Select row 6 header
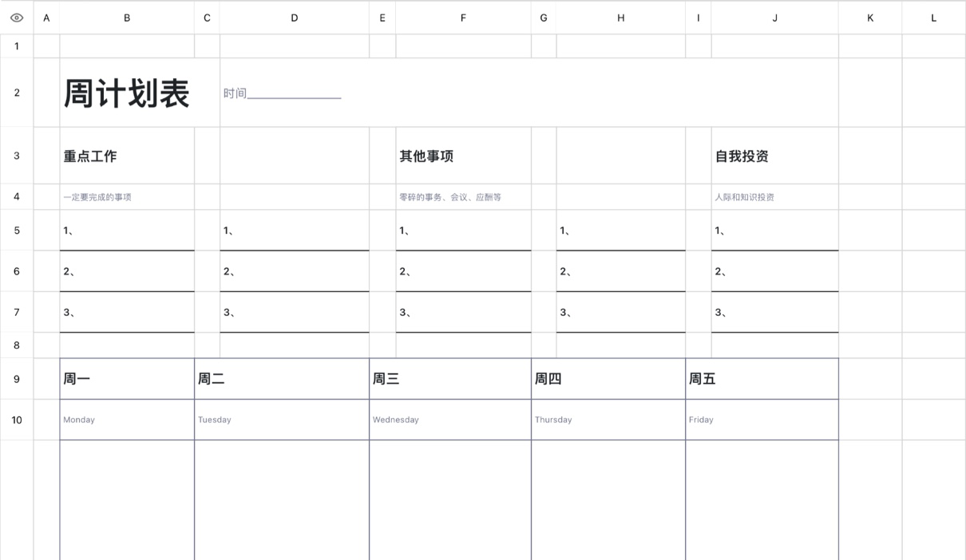This screenshot has width=966, height=560. [x=17, y=271]
